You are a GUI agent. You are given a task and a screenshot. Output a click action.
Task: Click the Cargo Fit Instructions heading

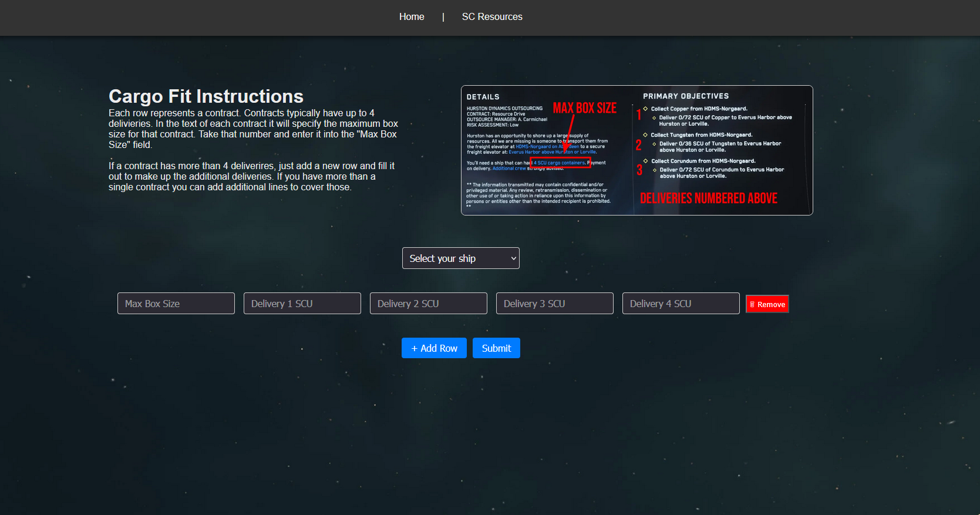(206, 96)
